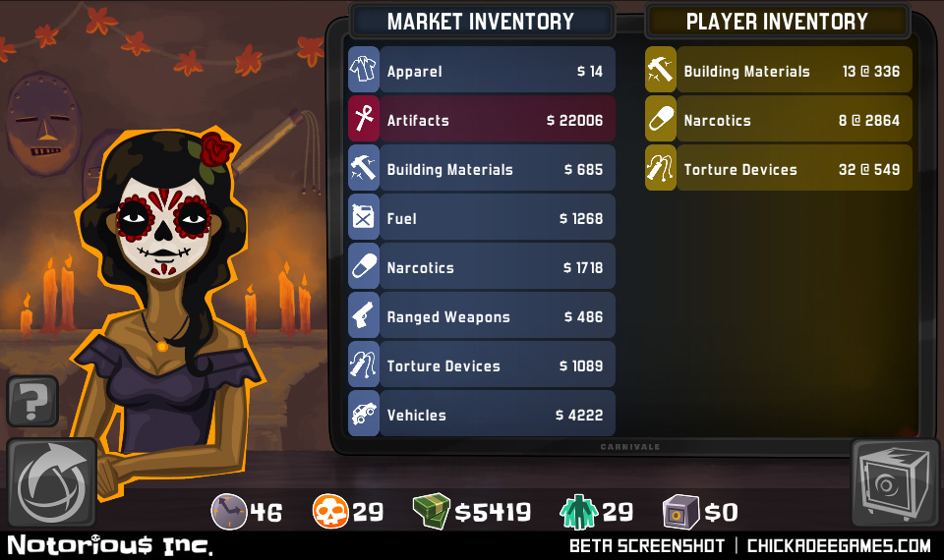Click the globe travel arrow button
Viewport: 944px width, 560px height.
coord(52,483)
